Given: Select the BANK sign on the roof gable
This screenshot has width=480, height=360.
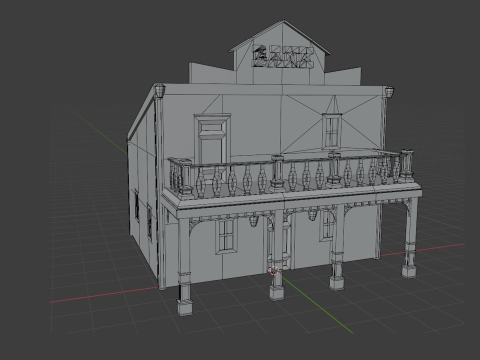Looking at the screenshot, I should point(284,56).
